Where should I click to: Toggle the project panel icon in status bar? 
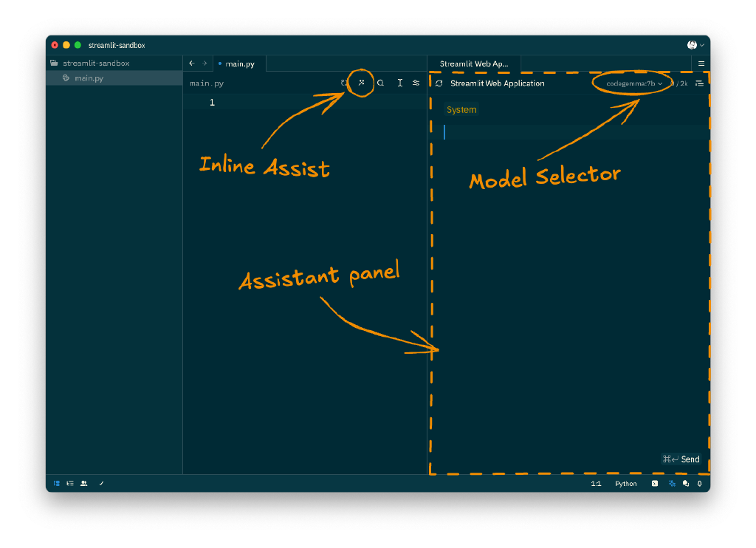pos(56,483)
